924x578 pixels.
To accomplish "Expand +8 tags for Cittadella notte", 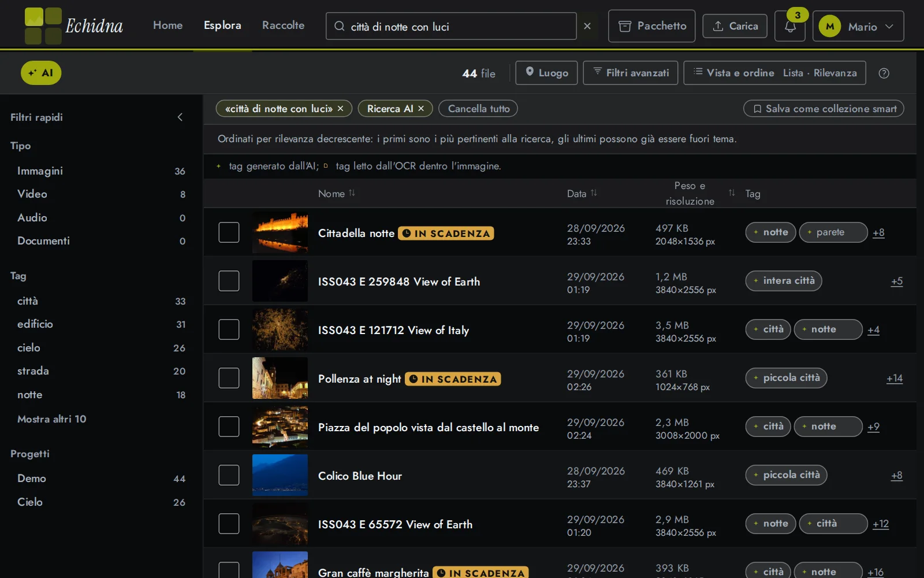I will [878, 232].
